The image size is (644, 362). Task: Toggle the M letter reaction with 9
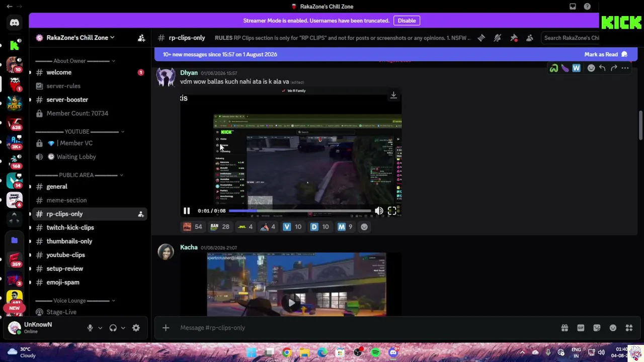pyautogui.click(x=346, y=227)
